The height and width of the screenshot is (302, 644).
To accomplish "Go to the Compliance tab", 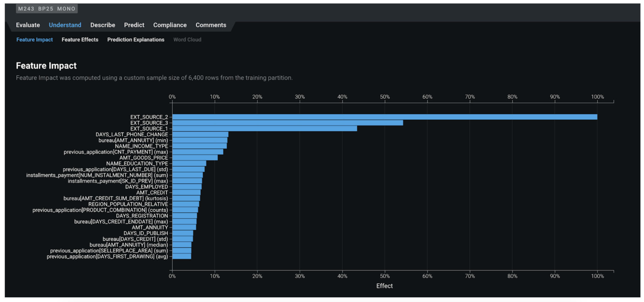I will pos(170,25).
